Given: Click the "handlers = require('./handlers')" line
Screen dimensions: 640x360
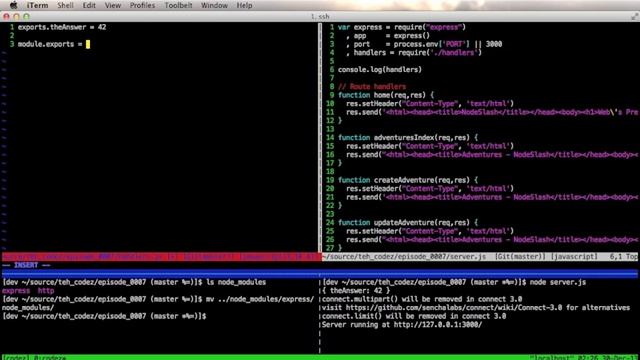Looking at the screenshot, I should 413,53.
